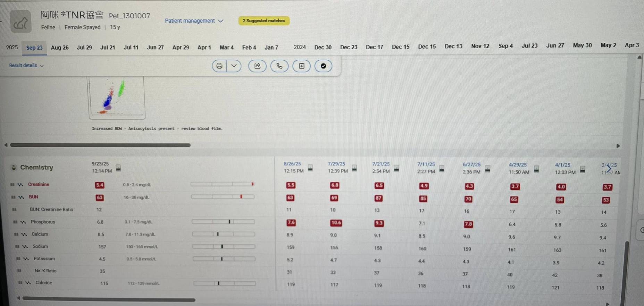Click the RBC scatter dot plot thumbnail
This screenshot has width=644, height=306.
point(117,98)
